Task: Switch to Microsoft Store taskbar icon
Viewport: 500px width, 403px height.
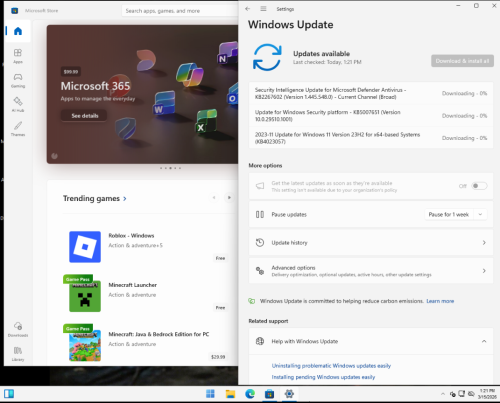Action: [x=269, y=394]
